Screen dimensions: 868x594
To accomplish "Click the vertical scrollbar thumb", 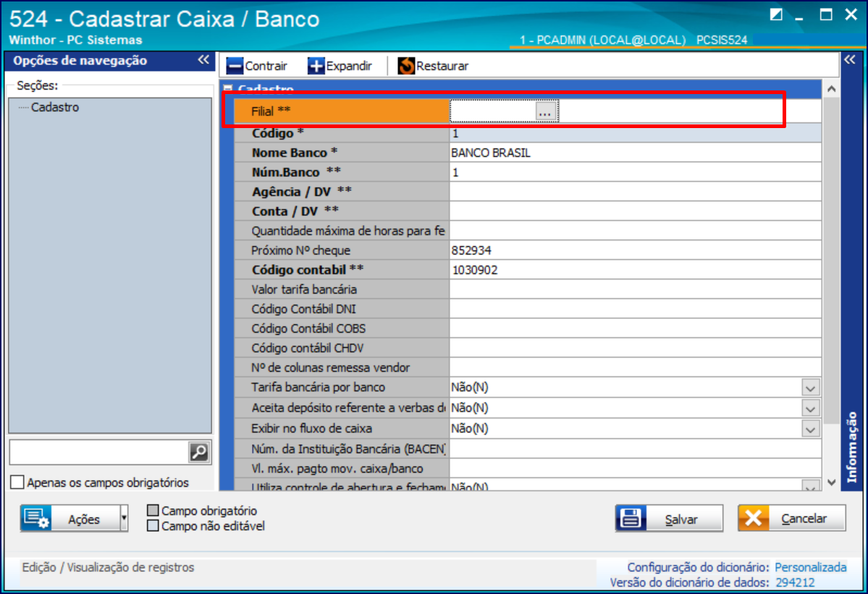I will point(832,260).
